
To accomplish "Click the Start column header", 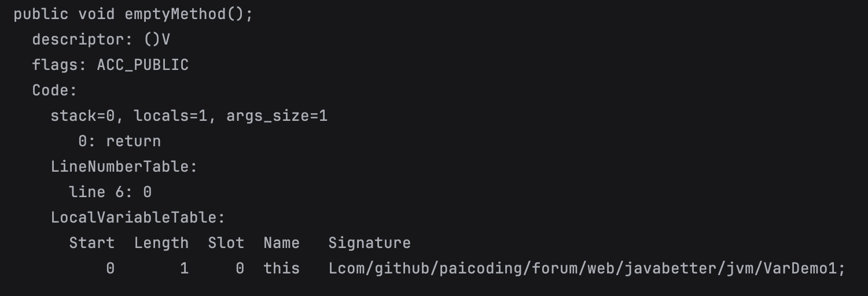I will [x=92, y=243].
